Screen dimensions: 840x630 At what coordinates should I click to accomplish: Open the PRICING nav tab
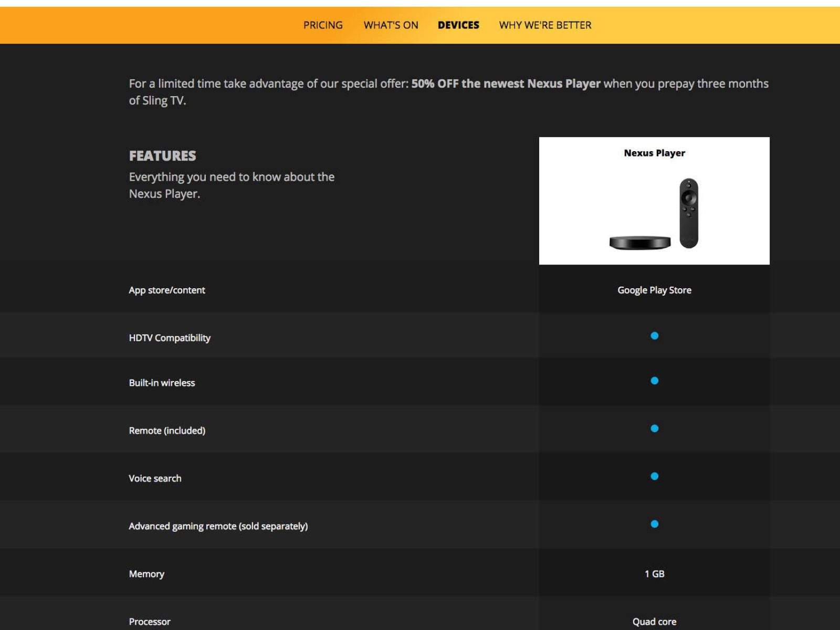tap(323, 25)
